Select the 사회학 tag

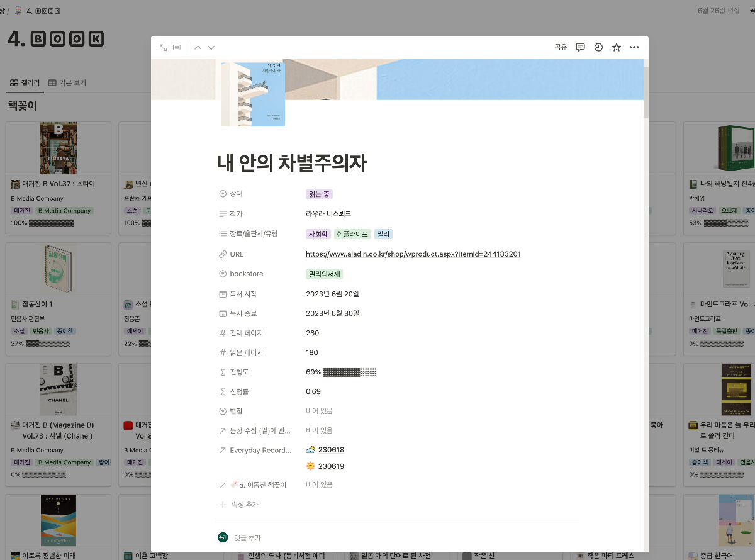318,234
